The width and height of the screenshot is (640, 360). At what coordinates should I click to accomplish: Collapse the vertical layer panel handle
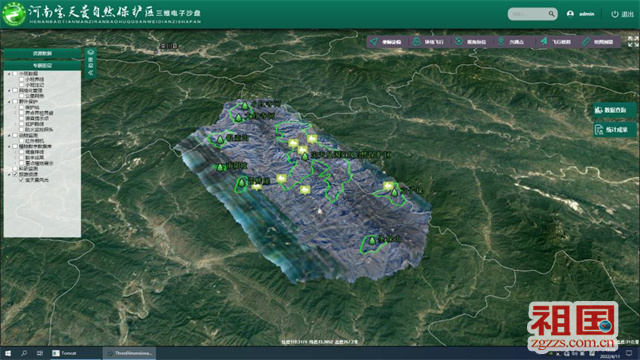pyautogui.click(x=91, y=63)
